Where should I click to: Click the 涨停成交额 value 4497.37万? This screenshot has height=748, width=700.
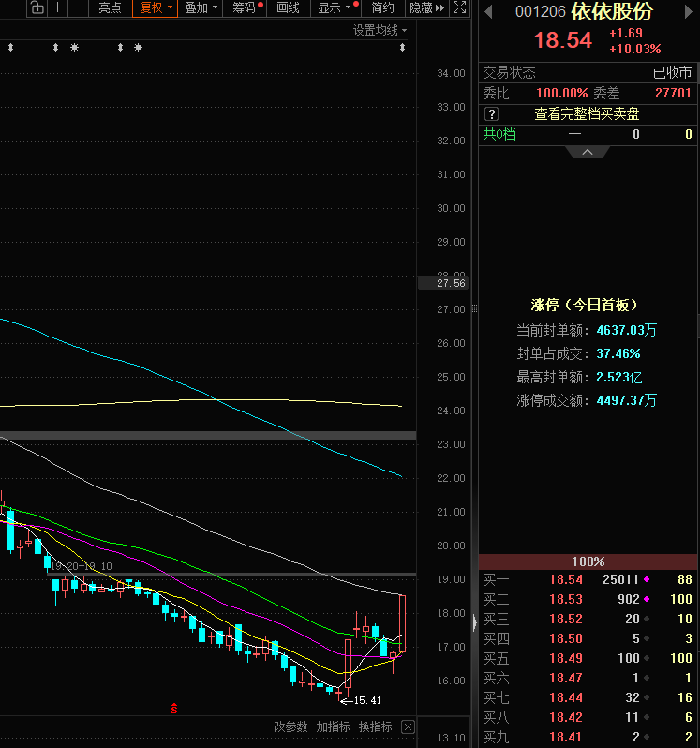click(x=627, y=400)
